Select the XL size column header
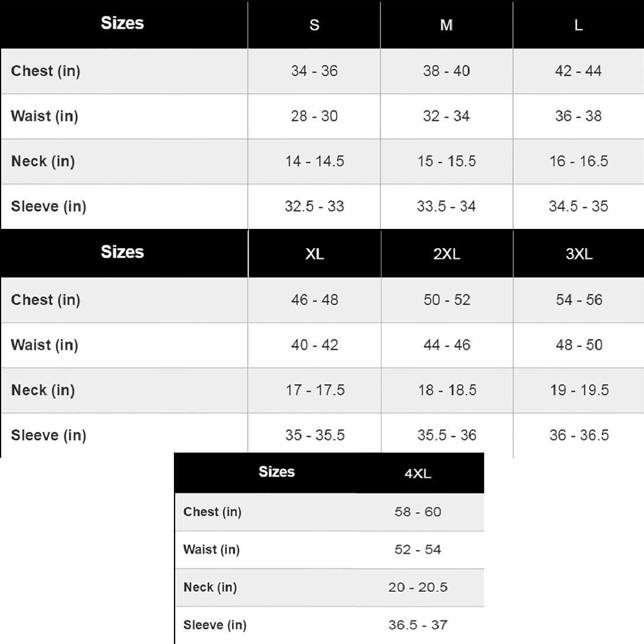 pyautogui.click(x=314, y=254)
